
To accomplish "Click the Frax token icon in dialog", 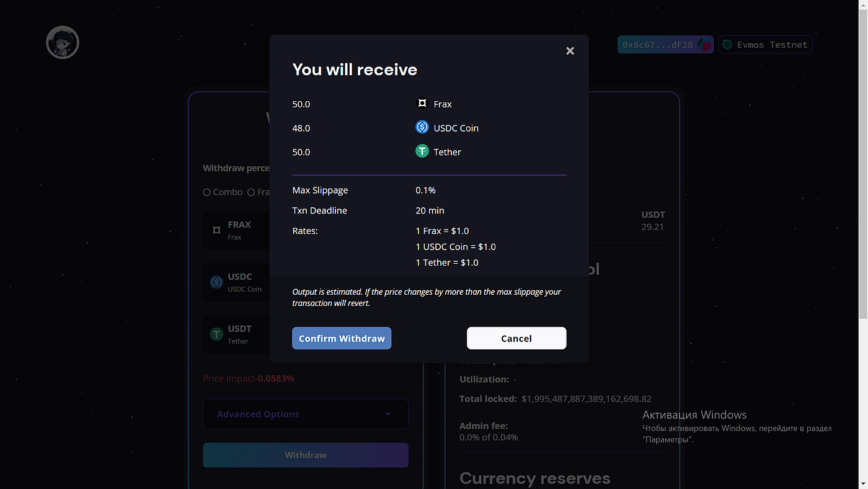I will tap(422, 104).
